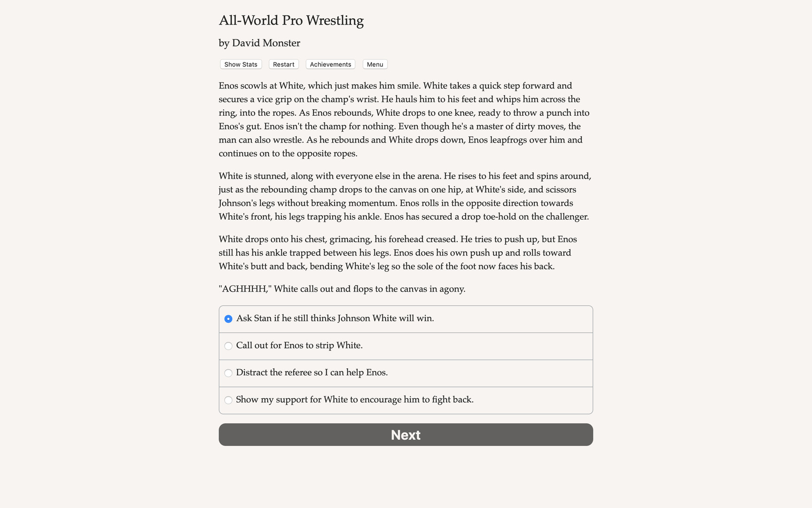Click Show Stats at the top left
Viewport: 812px width, 508px height.
(240, 64)
